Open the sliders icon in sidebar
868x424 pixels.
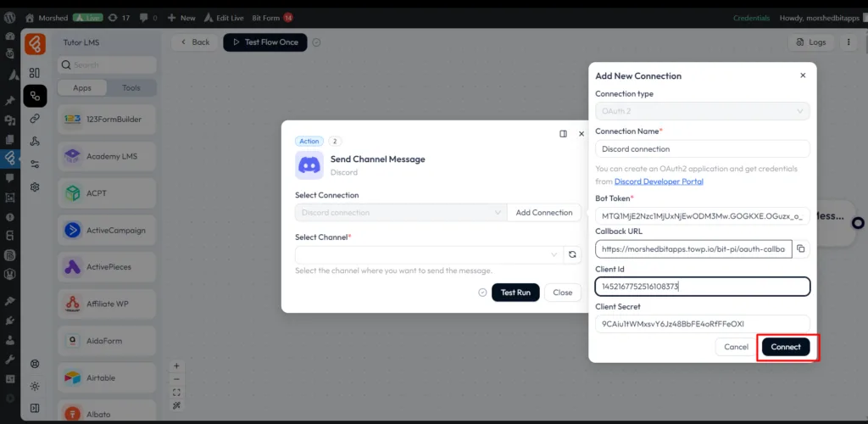[35, 164]
